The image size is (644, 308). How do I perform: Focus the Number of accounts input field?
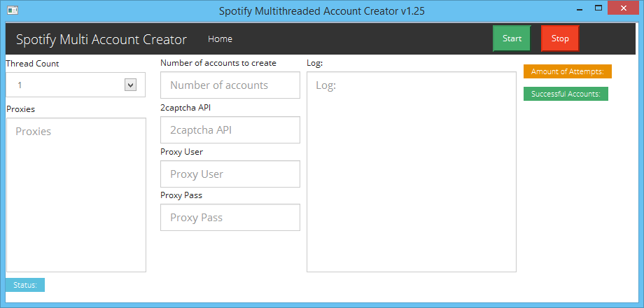coord(230,85)
